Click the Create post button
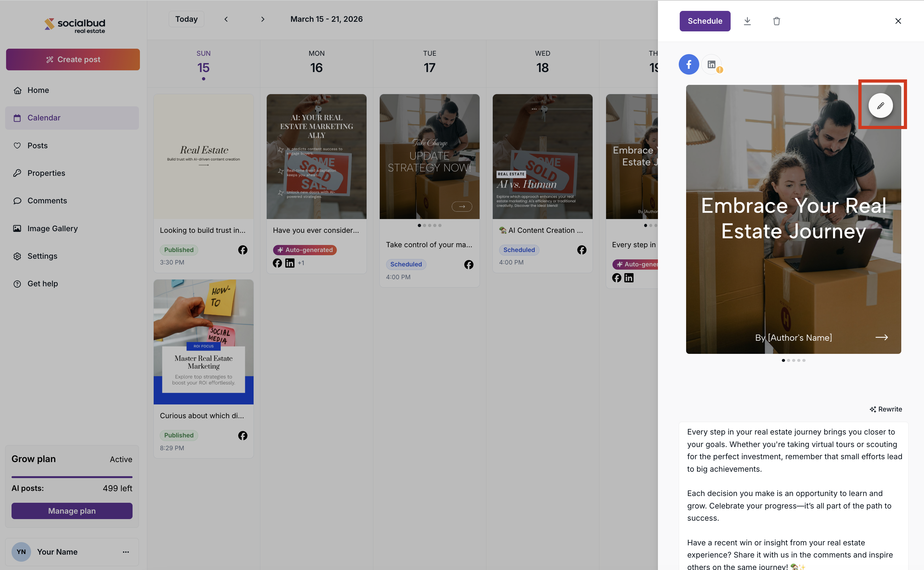924x570 pixels. (x=73, y=59)
